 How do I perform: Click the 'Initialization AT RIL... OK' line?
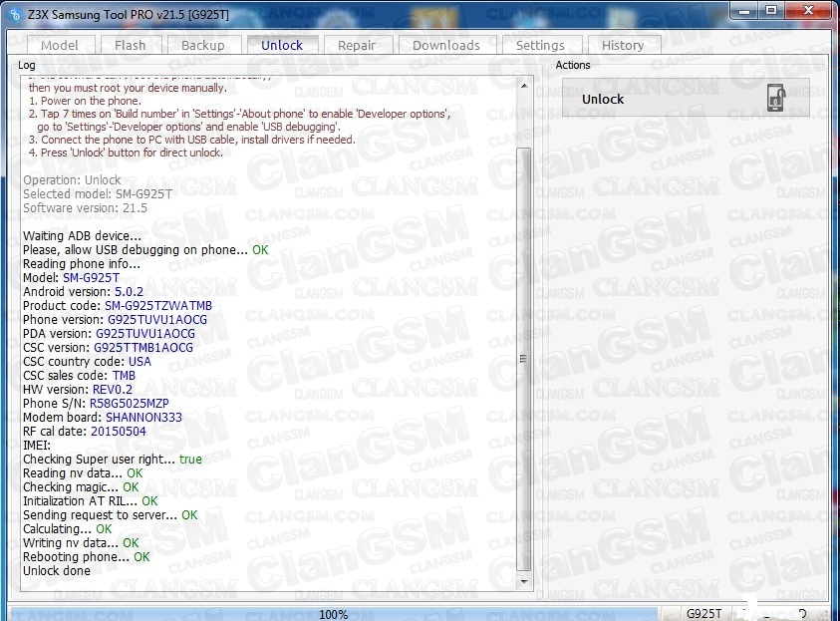pyautogui.click(x=91, y=500)
